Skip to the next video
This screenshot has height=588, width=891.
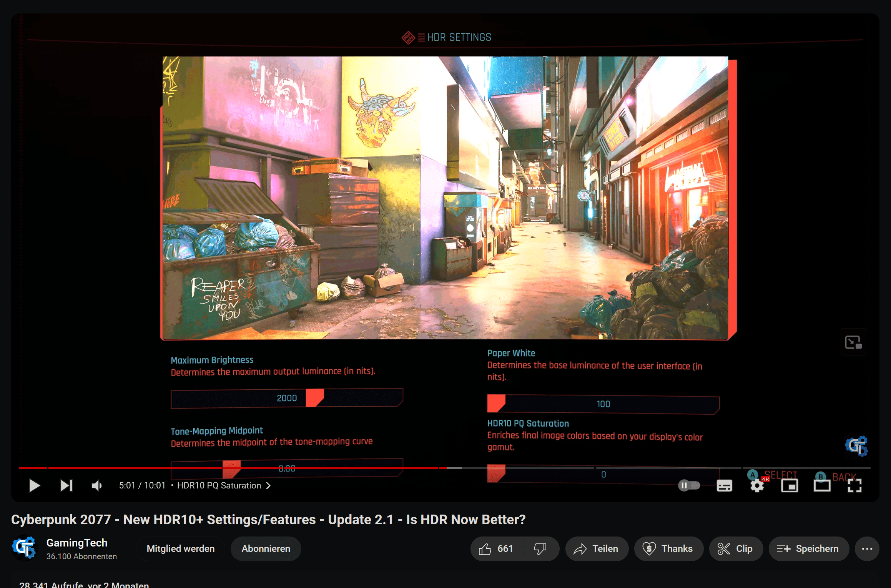pyautogui.click(x=66, y=485)
